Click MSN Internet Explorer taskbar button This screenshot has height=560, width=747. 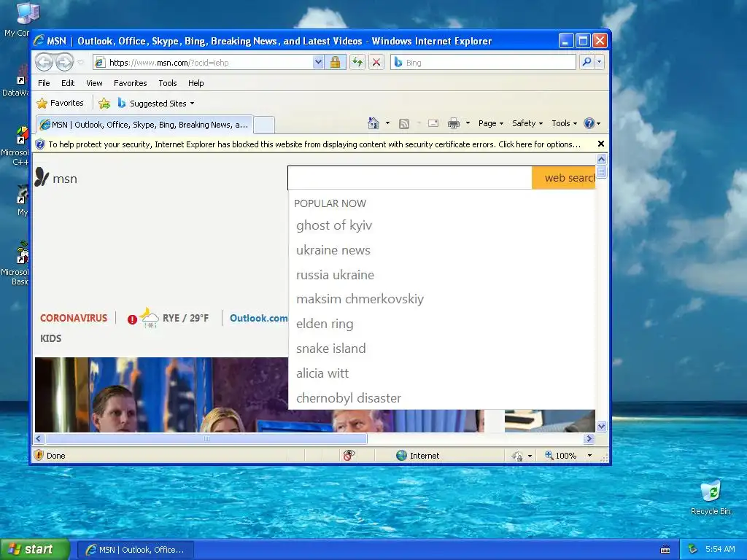pos(136,550)
